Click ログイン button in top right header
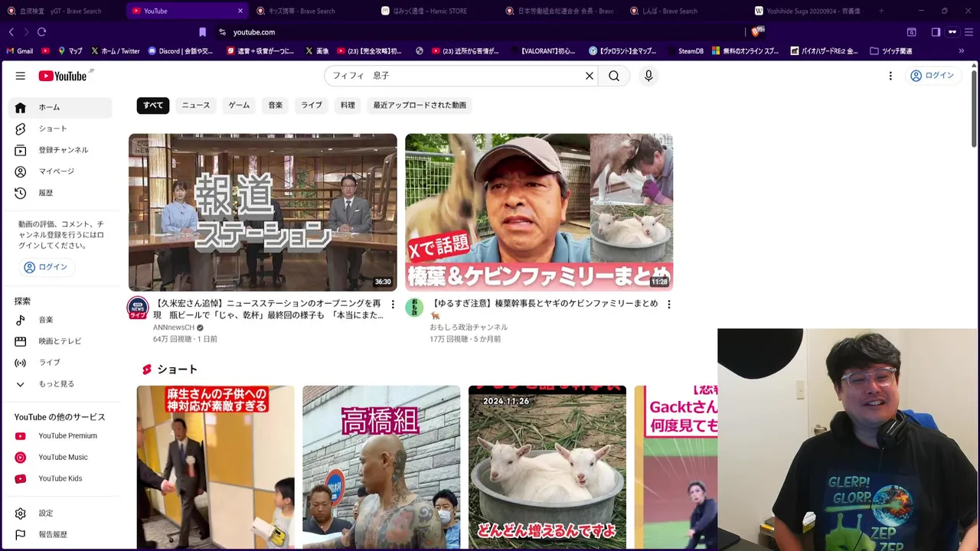Viewport: 980px width, 551px height. (932, 76)
